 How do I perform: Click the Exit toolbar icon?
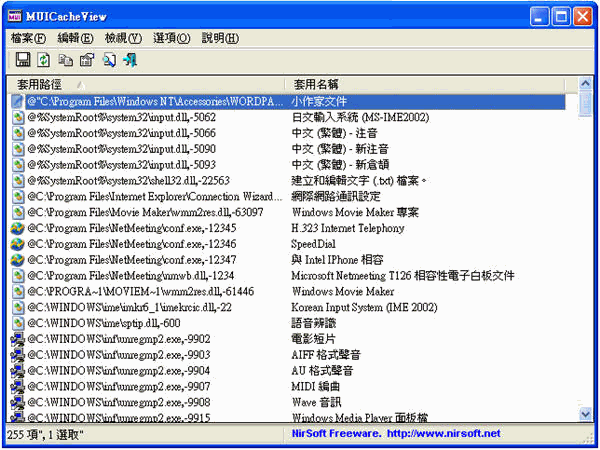point(130,61)
